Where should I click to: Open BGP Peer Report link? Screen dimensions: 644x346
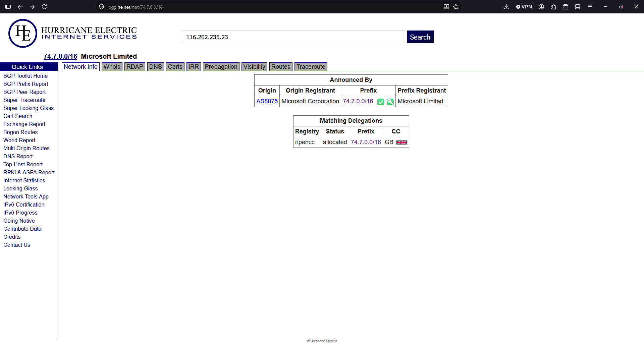24,92
